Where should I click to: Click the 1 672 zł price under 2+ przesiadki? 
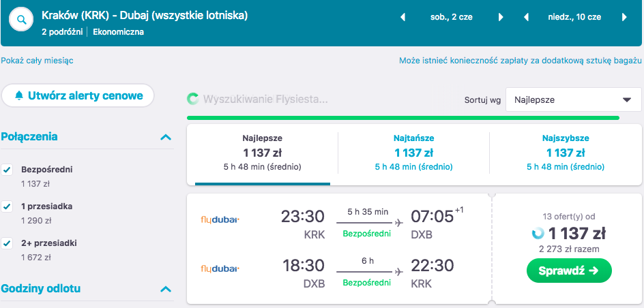(35, 258)
